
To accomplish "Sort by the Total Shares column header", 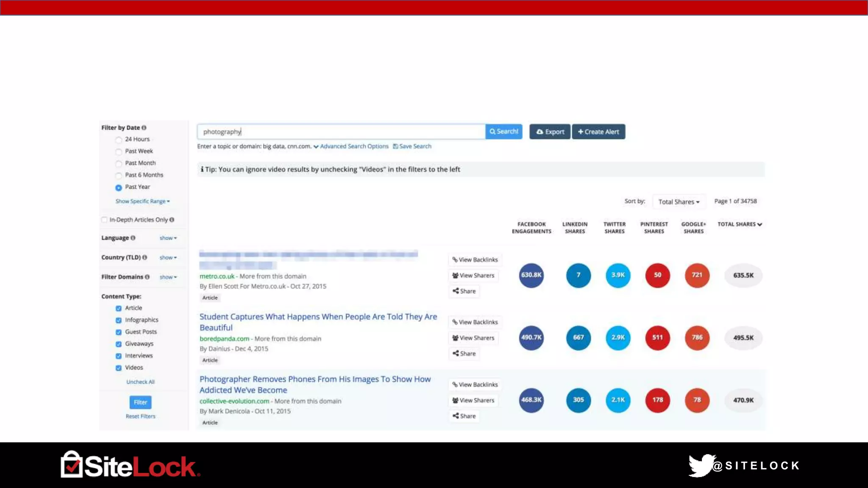I will 739,225.
